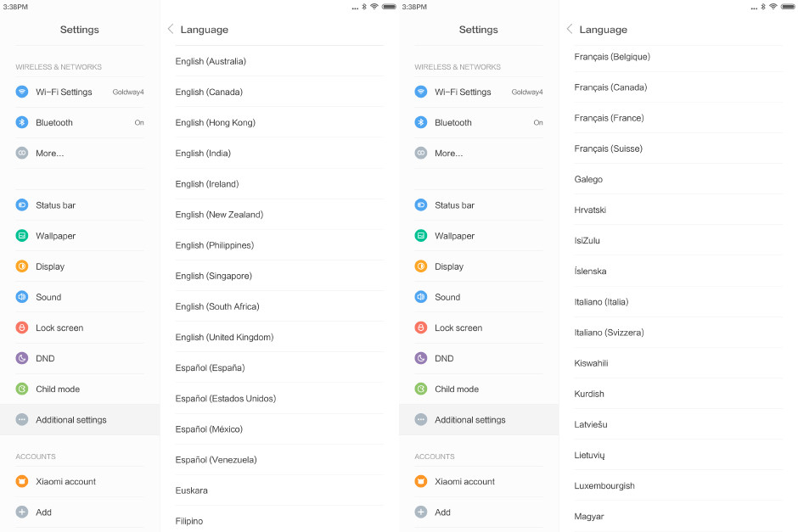Screen dimensions: 798x532
Task: Click the Lock screen icon in the right pane
Action: point(421,328)
